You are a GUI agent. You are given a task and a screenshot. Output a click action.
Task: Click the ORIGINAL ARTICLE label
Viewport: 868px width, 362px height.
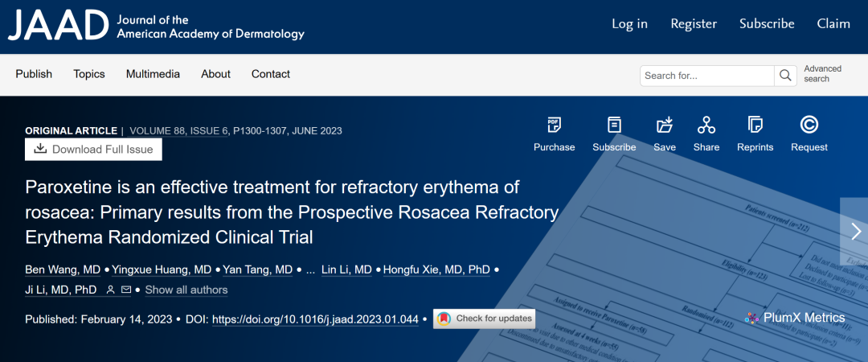click(x=71, y=131)
